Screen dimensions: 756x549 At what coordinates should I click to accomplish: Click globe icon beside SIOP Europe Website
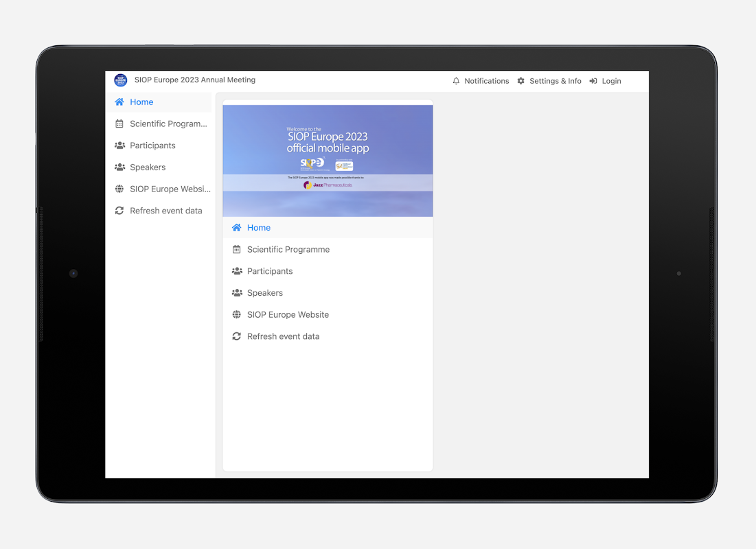coord(237,314)
